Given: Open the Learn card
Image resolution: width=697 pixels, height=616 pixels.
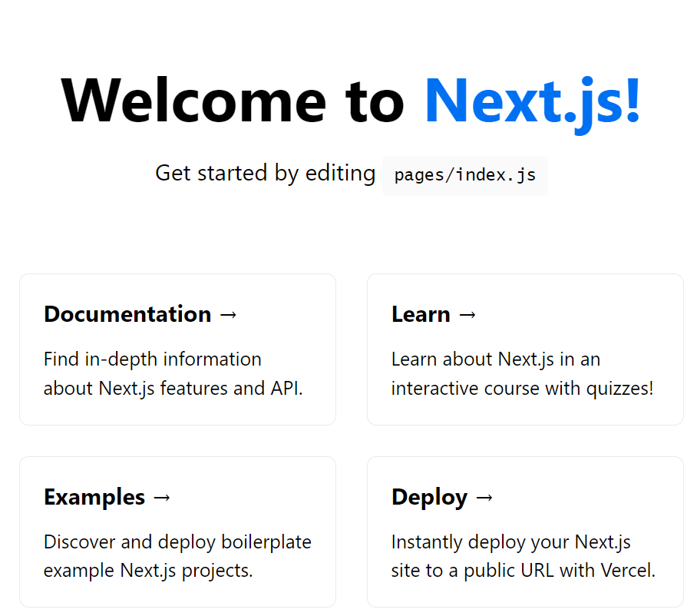Looking at the screenshot, I should click(525, 349).
